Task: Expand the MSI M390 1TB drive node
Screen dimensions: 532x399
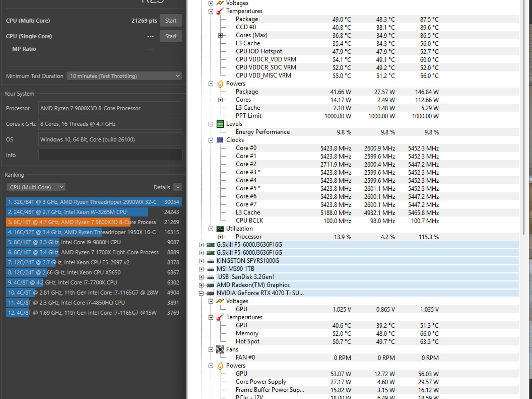Action: click(x=201, y=269)
